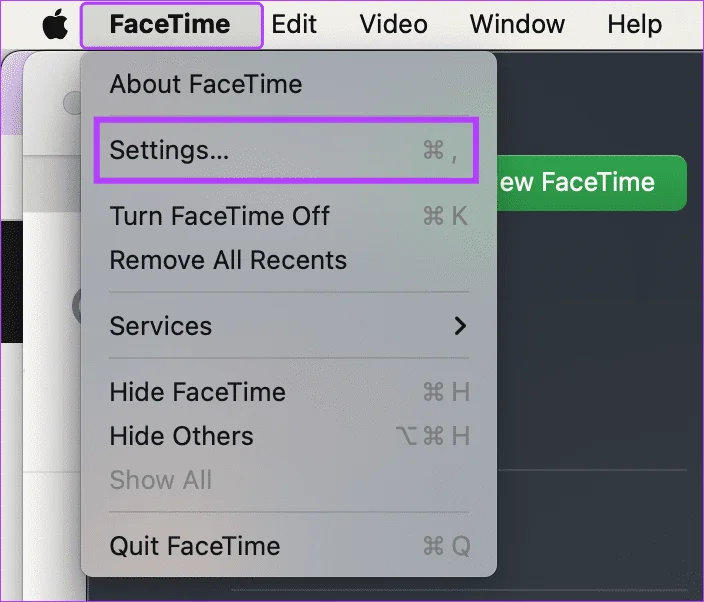Open the Window menu

(517, 24)
